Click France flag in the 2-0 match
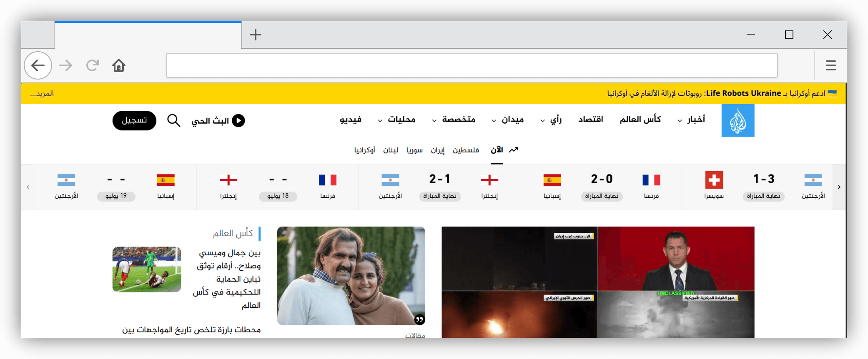868x359 pixels. [x=651, y=180]
